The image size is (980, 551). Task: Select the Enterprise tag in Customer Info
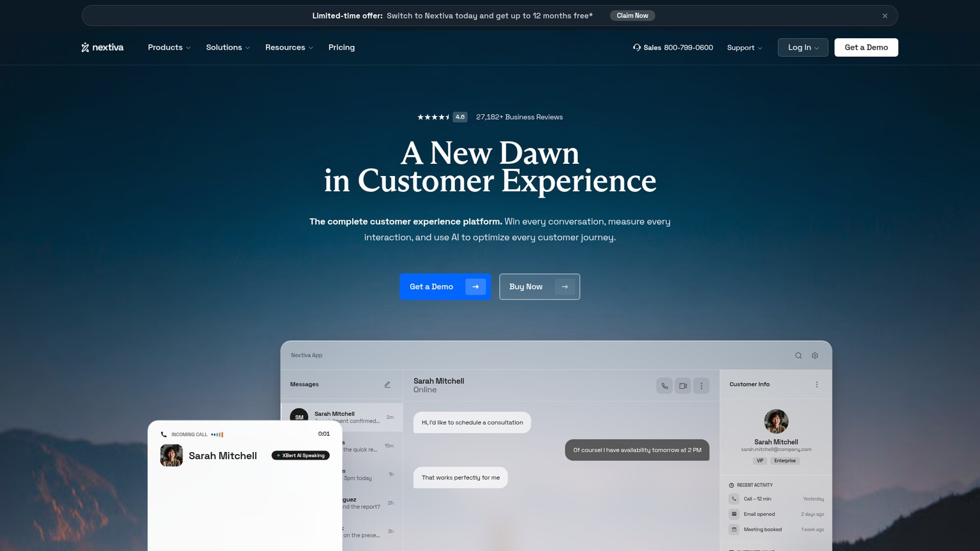[785, 460]
